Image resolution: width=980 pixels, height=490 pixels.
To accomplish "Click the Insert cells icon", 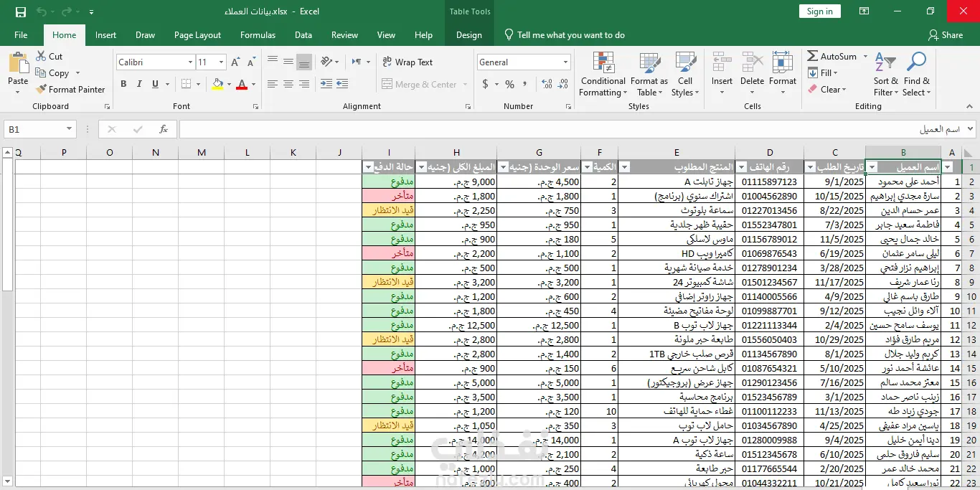I will 722,62.
